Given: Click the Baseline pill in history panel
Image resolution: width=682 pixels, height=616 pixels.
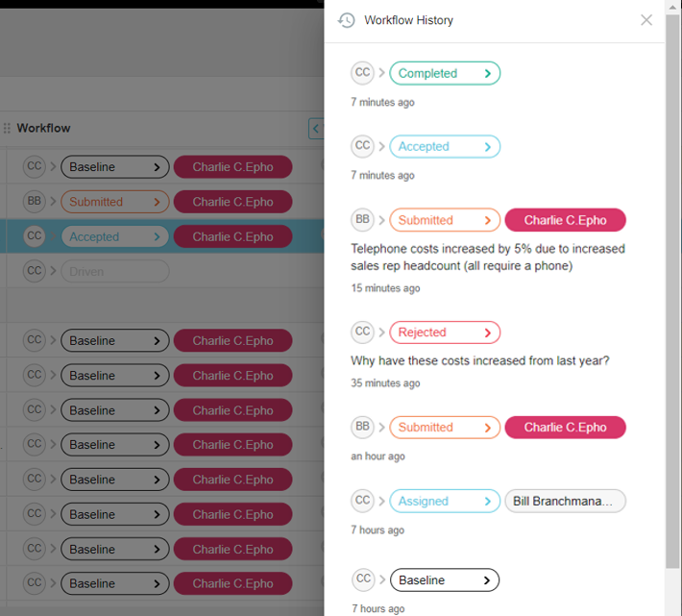Looking at the screenshot, I should click(444, 580).
